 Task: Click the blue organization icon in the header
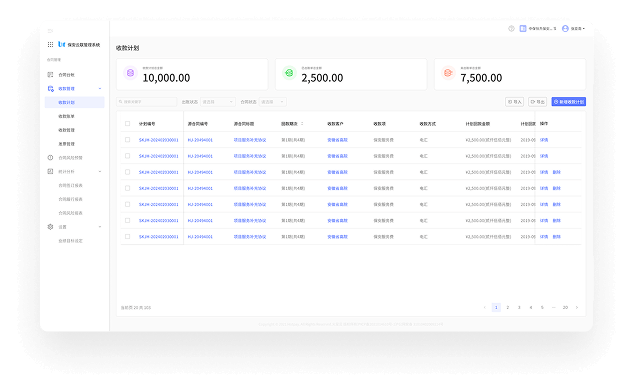tap(523, 28)
